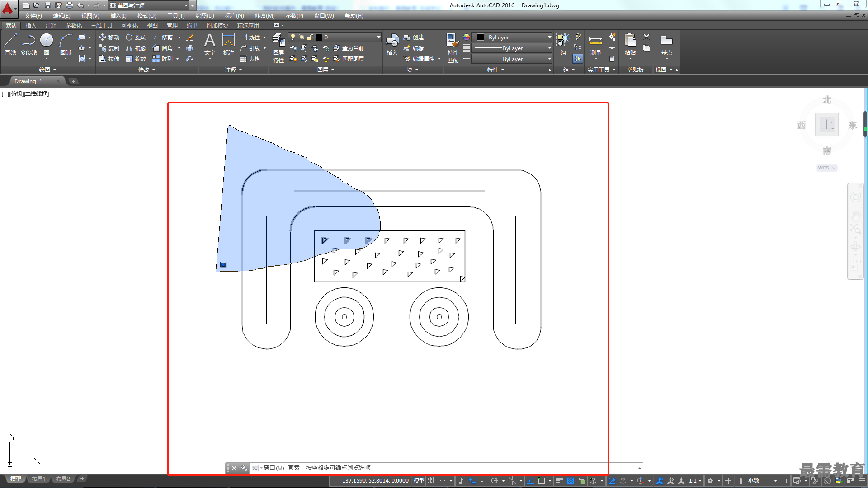Click the Plot/print icon in quick access toolbar
This screenshot has height=488, width=868.
pyautogui.click(x=69, y=5)
